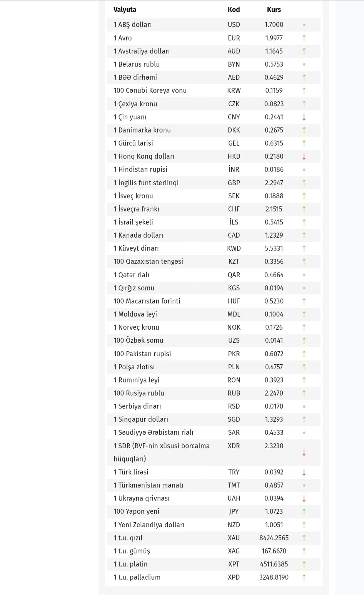Click the red down arrow for CNY

click(304, 117)
